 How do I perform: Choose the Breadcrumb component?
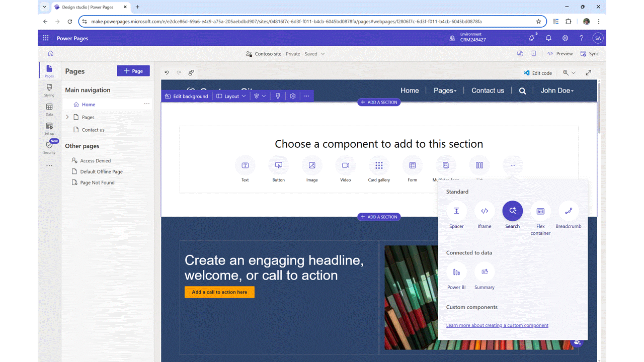(x=568, y=211)
